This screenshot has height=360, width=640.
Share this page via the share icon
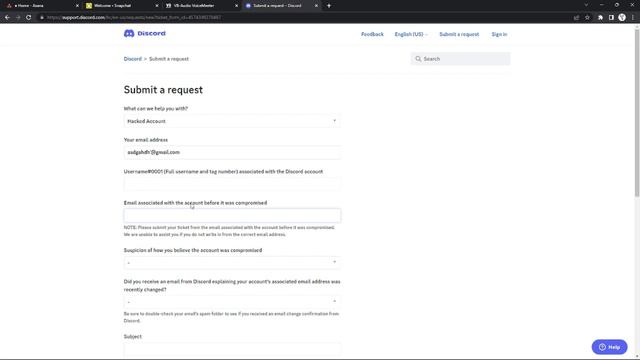pos(576,18)
